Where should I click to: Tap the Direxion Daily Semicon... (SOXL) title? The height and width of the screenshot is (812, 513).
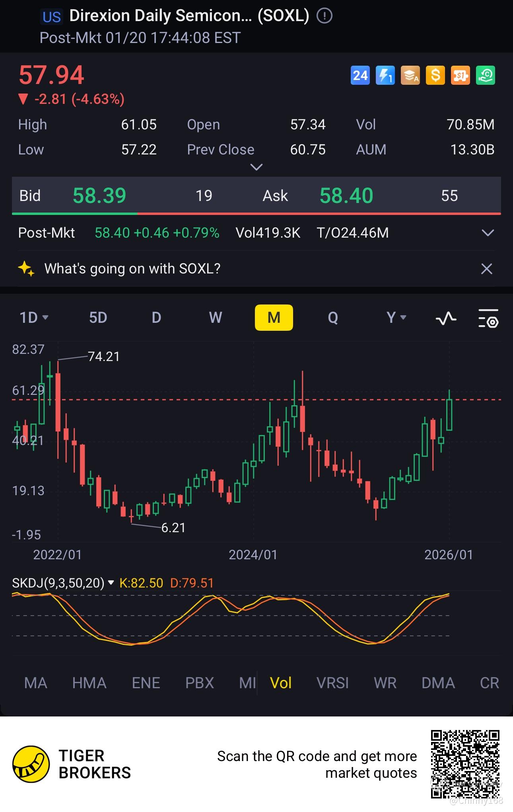click(189, 16)
